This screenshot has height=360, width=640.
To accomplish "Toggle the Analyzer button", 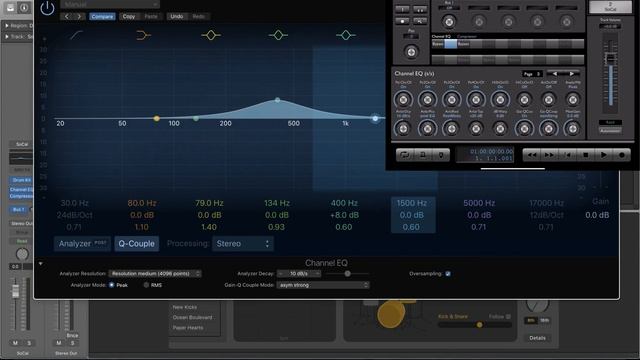I will point(82,244).
